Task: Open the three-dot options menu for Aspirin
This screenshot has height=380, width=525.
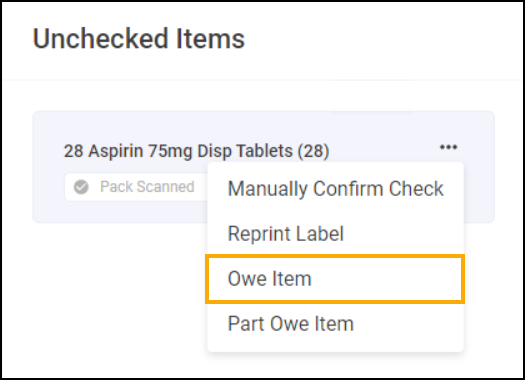Action: [x=448, y=147]
